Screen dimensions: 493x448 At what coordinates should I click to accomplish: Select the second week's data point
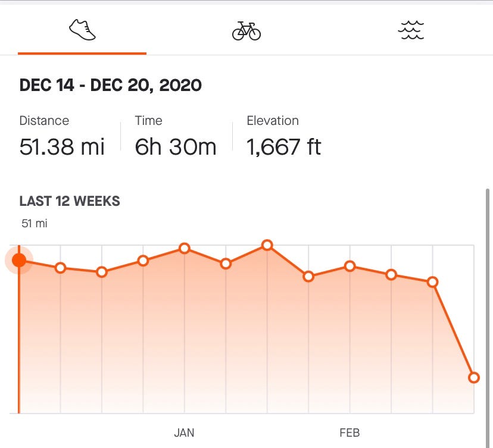point(60,268)
